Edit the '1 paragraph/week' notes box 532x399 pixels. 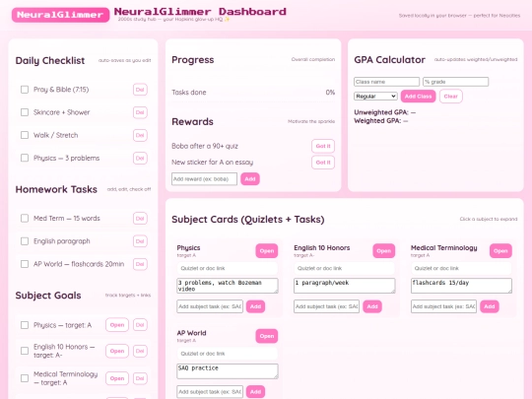345,286
